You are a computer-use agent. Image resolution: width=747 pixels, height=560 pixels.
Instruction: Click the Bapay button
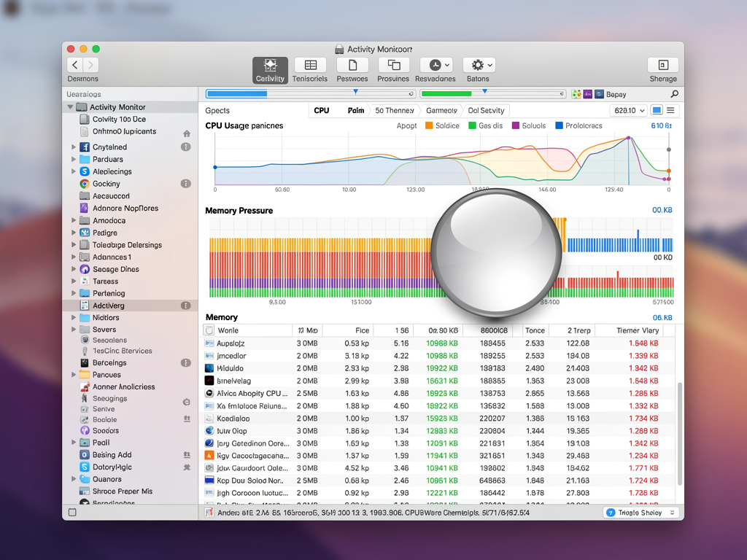coord(616,94)
